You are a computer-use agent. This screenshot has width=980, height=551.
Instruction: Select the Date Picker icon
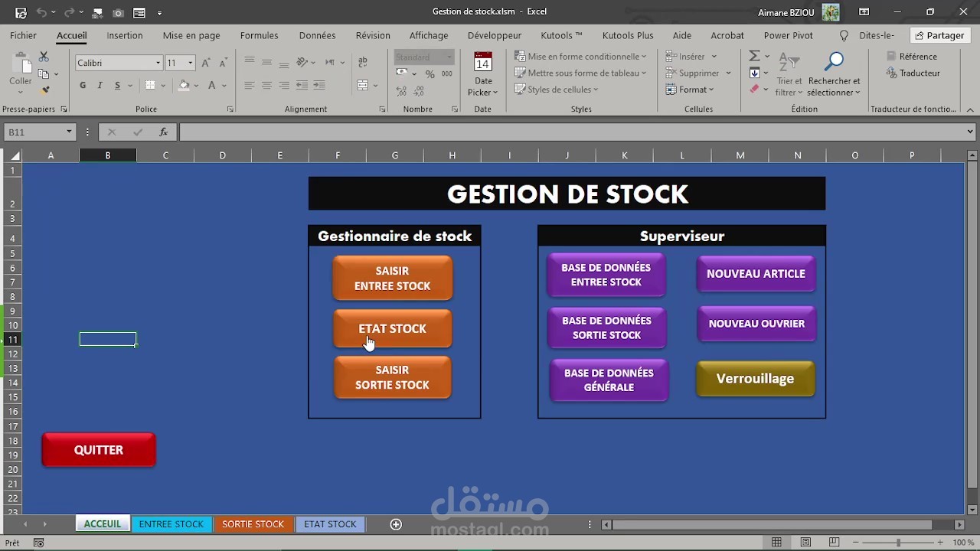tap(482, 63)
